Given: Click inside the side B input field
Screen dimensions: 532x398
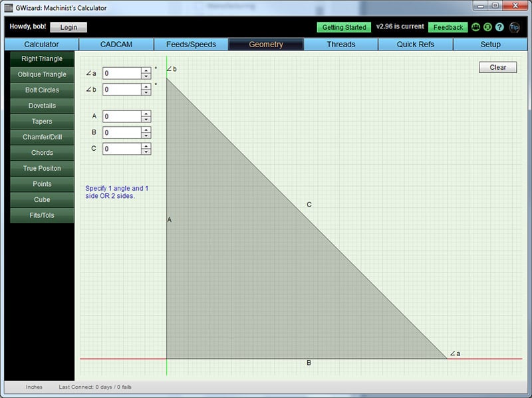Looking at the screenshot, I should pos(122,132).
